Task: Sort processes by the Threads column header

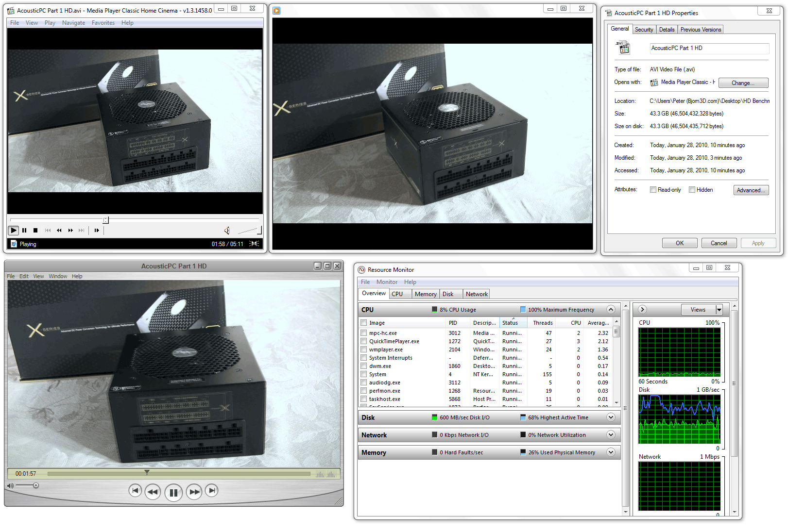Action: pyautogui.click(x=543, y=323)
